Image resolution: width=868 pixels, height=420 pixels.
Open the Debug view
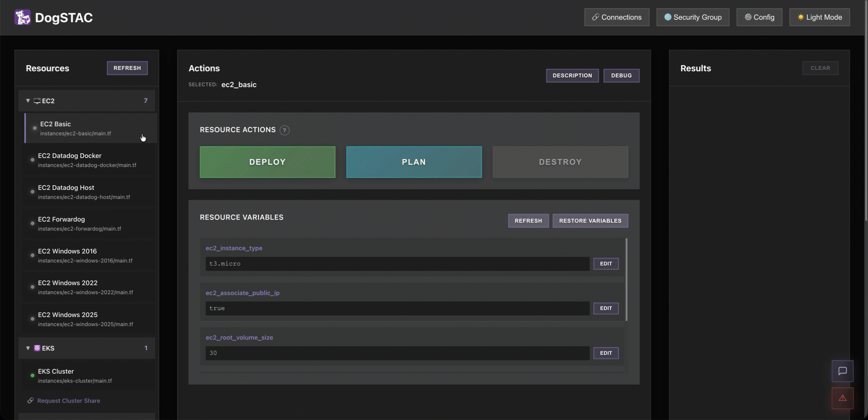(x=621, y=76)
